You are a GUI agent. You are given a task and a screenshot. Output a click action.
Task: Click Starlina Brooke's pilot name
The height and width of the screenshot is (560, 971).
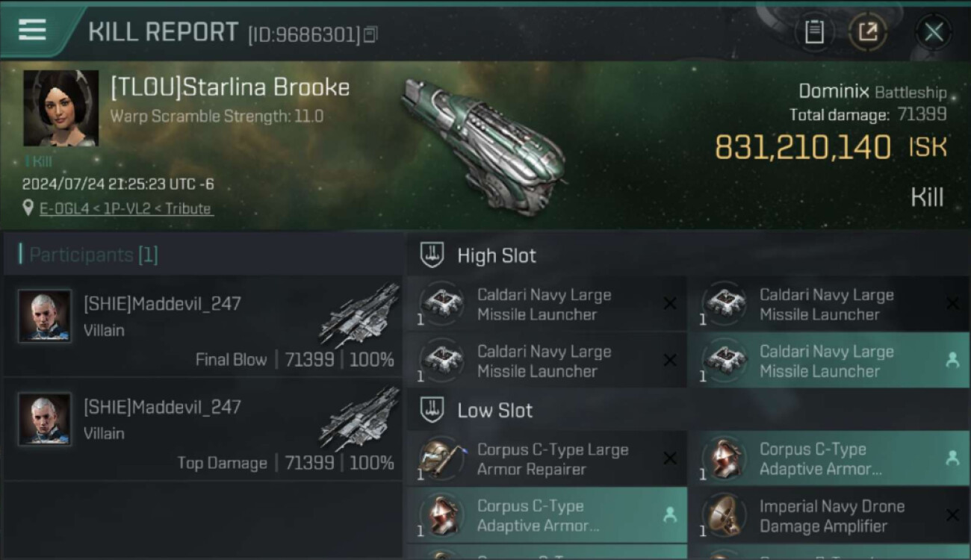tap(230, 87)
